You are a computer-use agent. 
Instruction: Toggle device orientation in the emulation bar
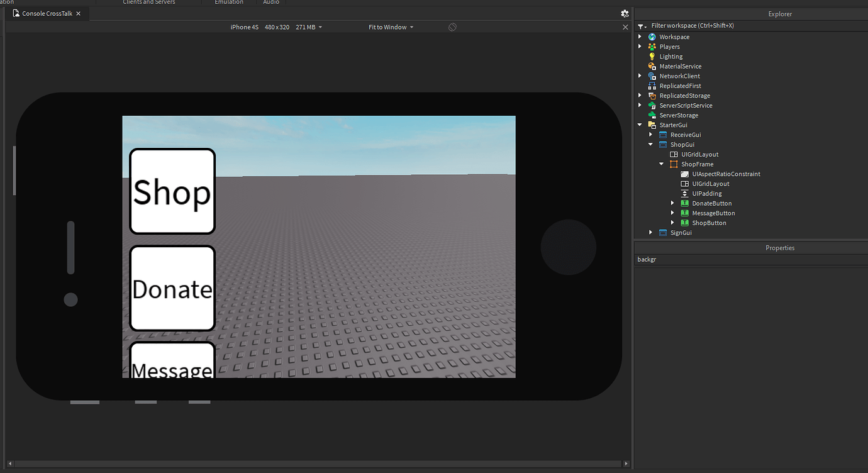(x=452, y=27)
